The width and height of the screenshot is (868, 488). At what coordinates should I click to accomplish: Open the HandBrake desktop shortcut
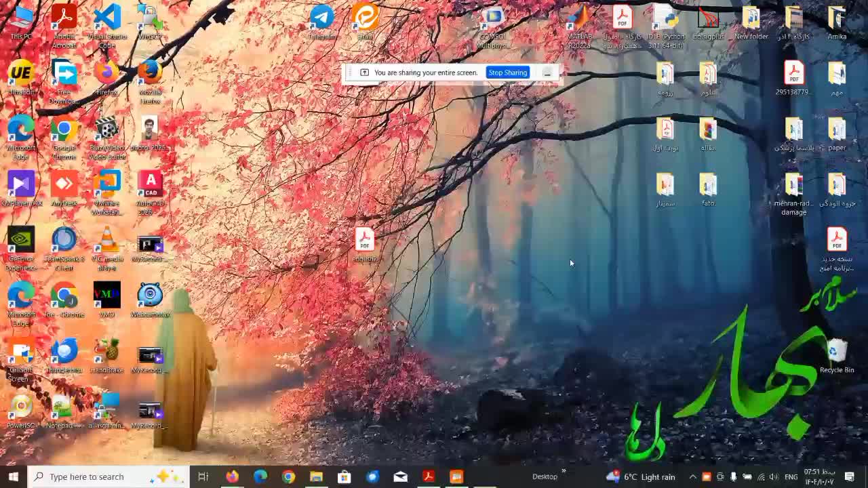(x=107, y=353)
